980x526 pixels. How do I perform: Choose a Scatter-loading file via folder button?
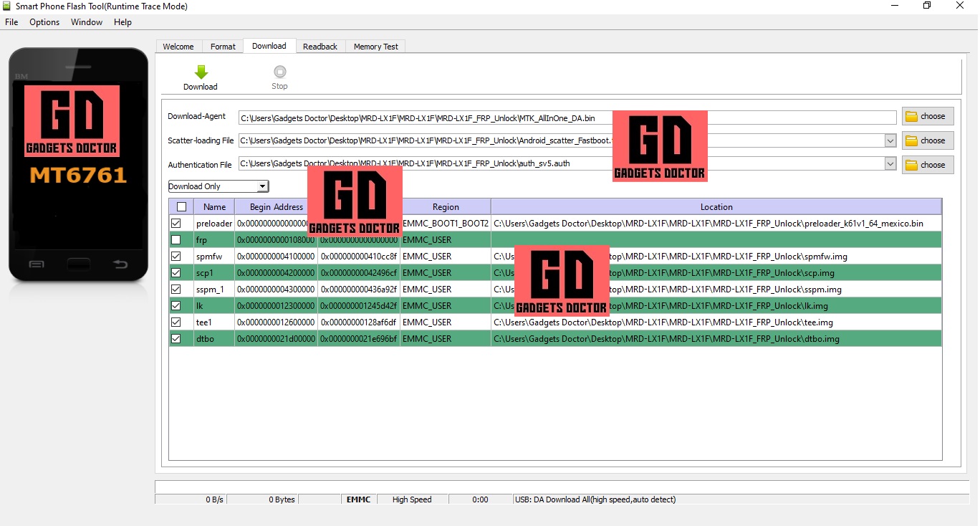tap(927, 140)
